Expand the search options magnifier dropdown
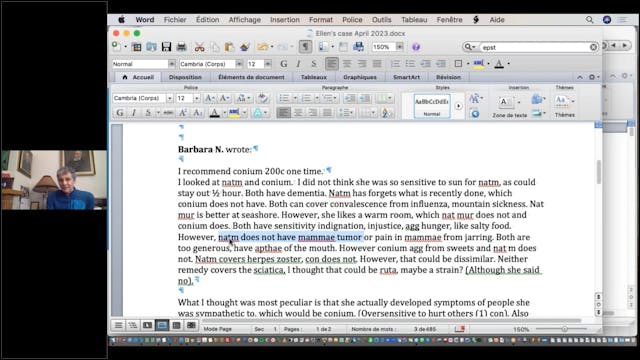The image size is (640, 360). (x=470, y=47)
